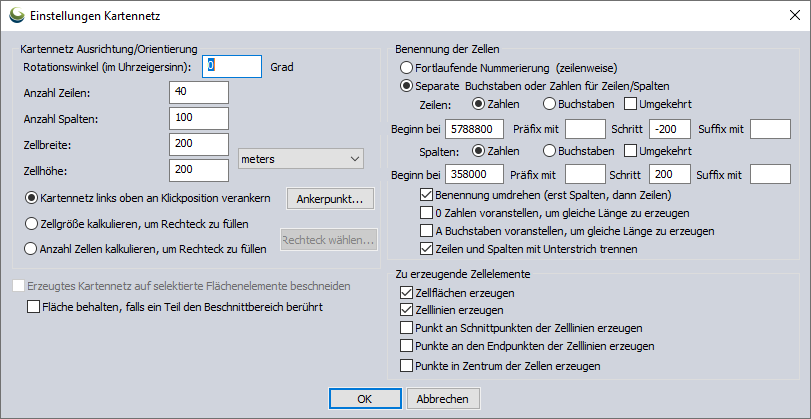Click the Zellbreite input field
The image size is (811, 419).
point(199,144)
